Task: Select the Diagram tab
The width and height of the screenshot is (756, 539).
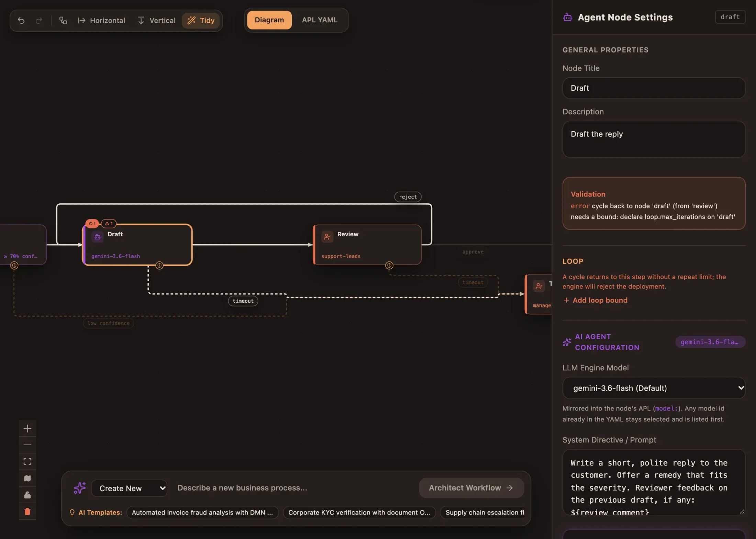Action: [x=269, y=20]
